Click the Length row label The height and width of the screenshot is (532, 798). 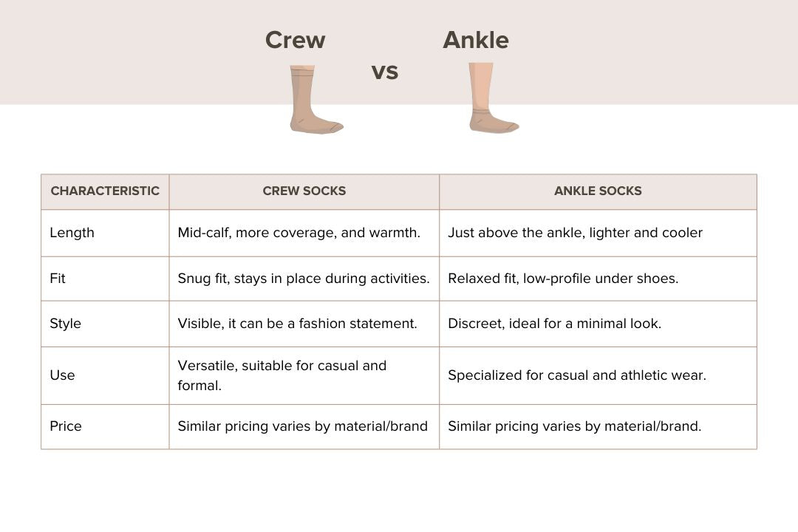(72, 233)
